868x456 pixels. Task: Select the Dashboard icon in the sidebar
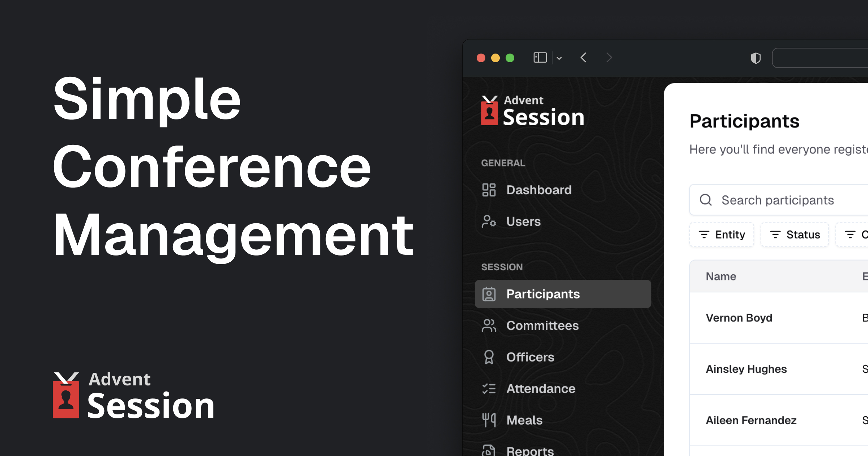(489, 190)
